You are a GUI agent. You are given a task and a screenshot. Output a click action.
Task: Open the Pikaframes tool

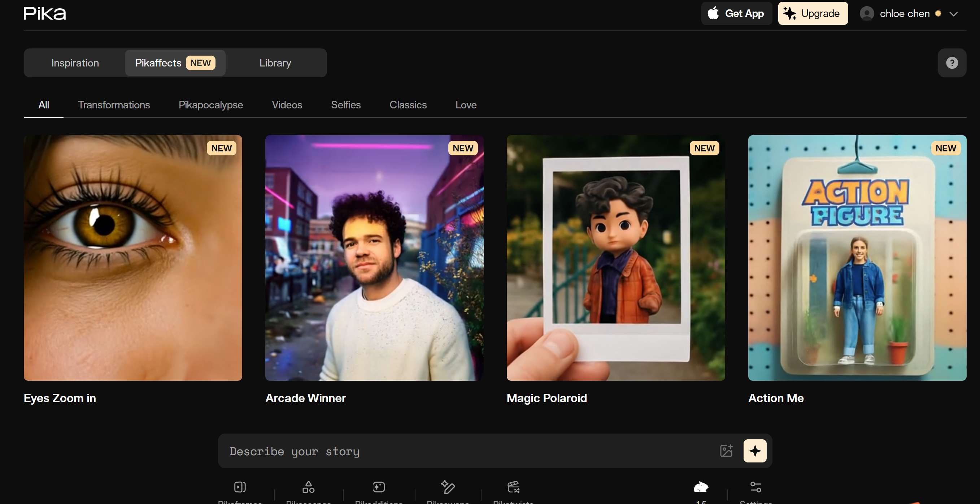240,487
